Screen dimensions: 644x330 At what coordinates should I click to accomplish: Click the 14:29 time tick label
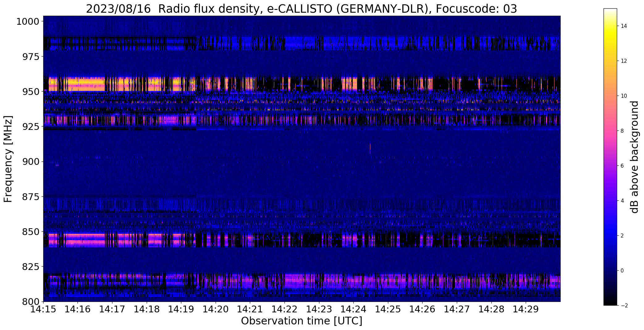(526, 309)
